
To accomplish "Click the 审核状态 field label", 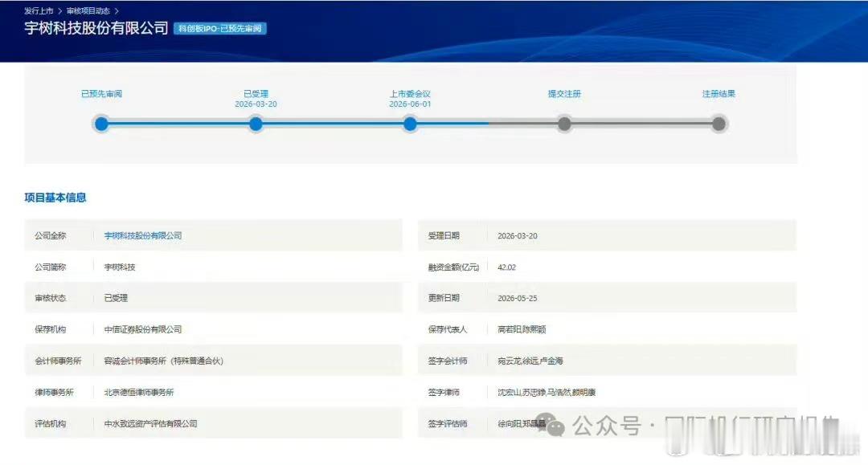I will [51, 298].
